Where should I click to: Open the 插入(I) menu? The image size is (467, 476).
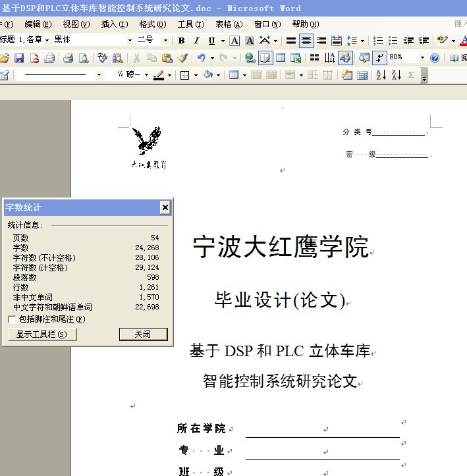tap(115, 24)
